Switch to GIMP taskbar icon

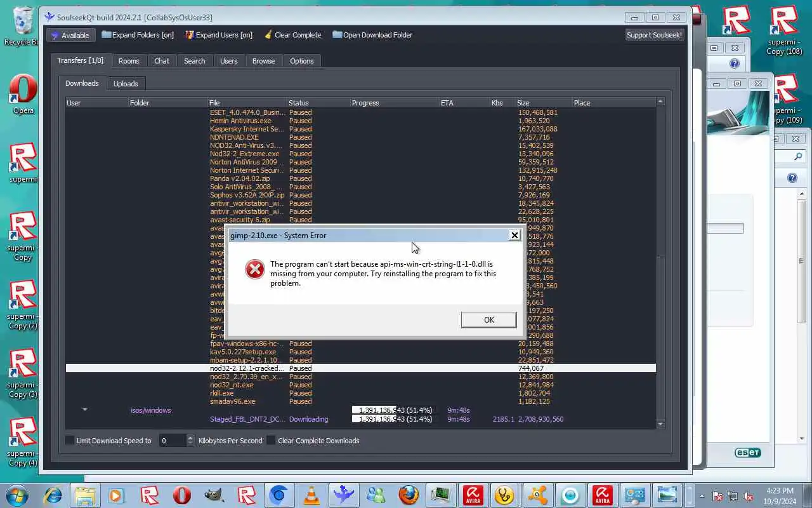point(214,495)
